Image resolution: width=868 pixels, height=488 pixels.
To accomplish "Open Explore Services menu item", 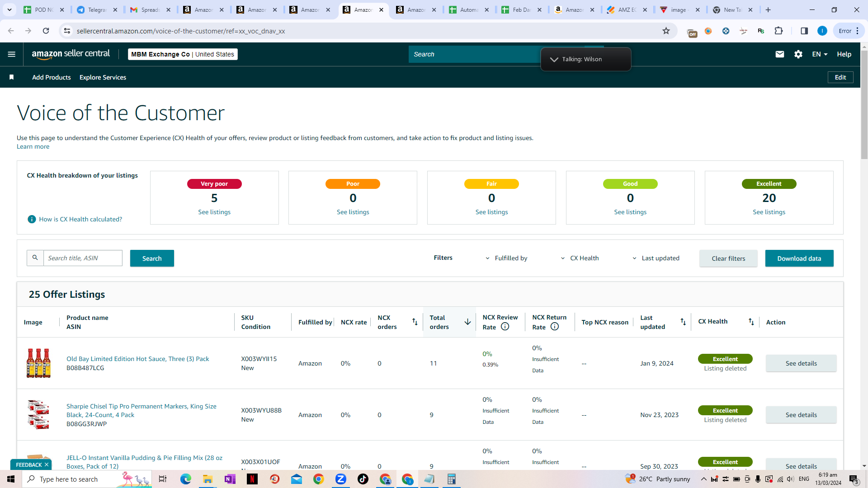I will (x=103, y=77).
